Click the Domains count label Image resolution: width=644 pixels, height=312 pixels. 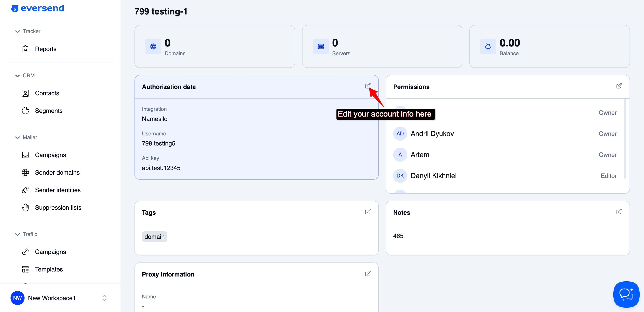[x=175, y=53]
